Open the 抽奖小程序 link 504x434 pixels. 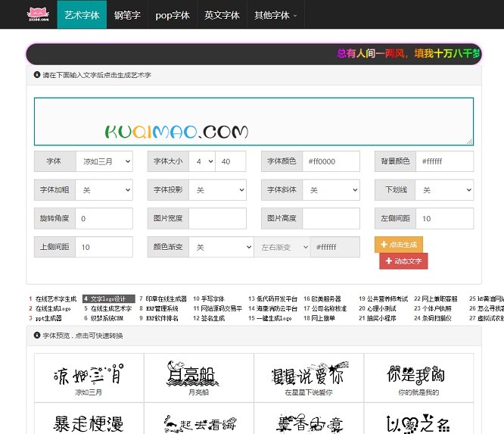[382, 318]
